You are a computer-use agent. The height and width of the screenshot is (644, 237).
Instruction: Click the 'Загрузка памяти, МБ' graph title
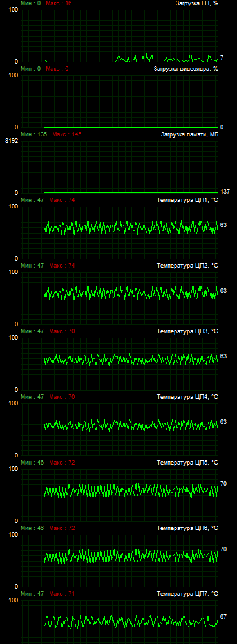[x=189, y=134]
